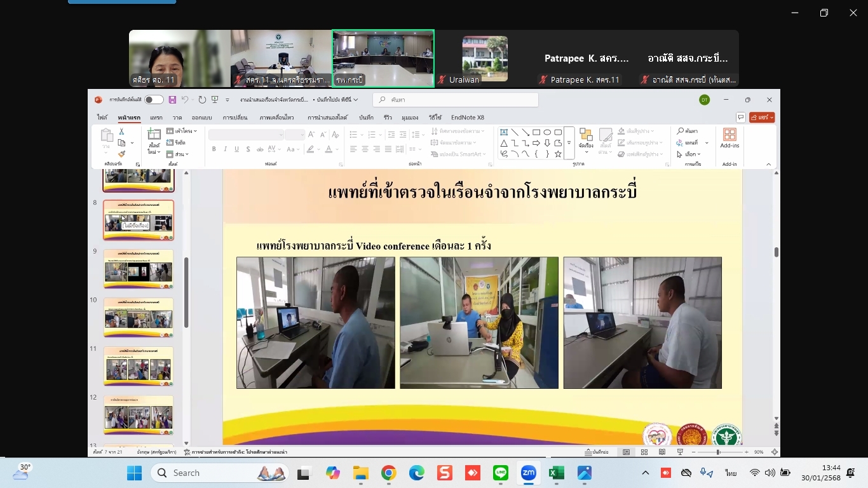This screenshot has height=488, width=868.
Task: Click the PowerPoint search box (ค้นหา)
Action: [456, 100]
